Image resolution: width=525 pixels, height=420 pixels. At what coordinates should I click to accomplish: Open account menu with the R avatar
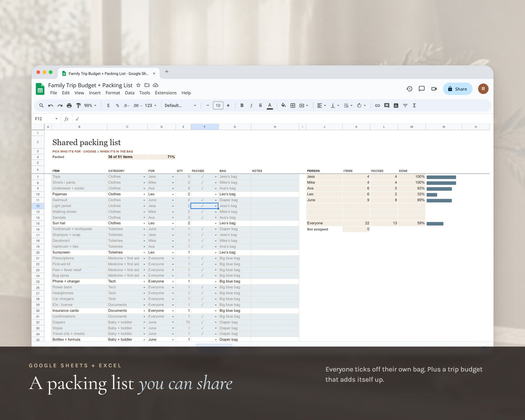click(483, 89)
